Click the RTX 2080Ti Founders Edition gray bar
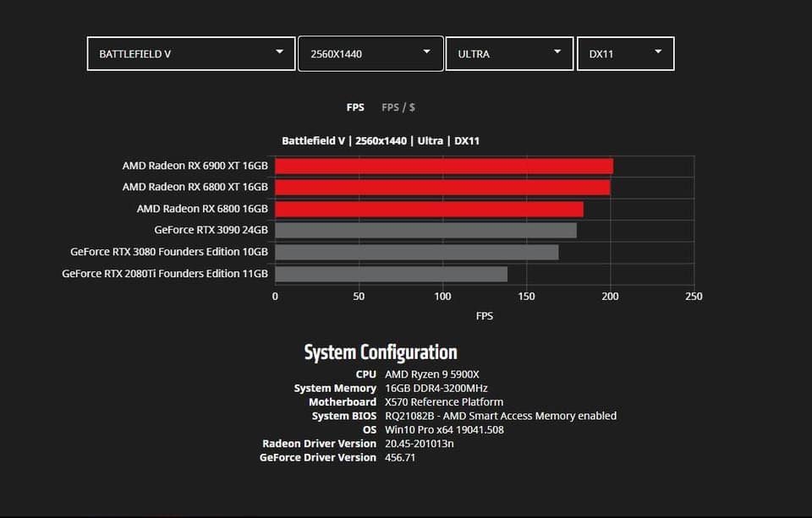Screen dimensions: 812x518 point(391,274)
